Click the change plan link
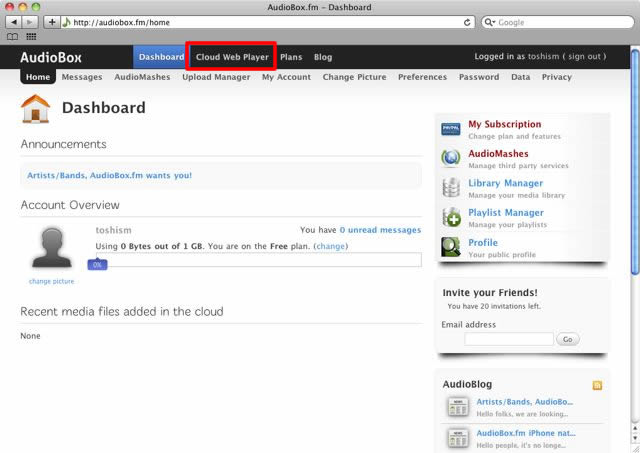 coord(331,246)
